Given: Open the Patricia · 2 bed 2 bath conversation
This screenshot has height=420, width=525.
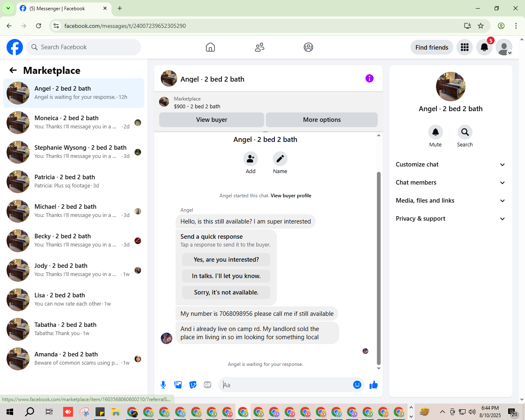Looking at the screenshot, I should tap(74, 182).
